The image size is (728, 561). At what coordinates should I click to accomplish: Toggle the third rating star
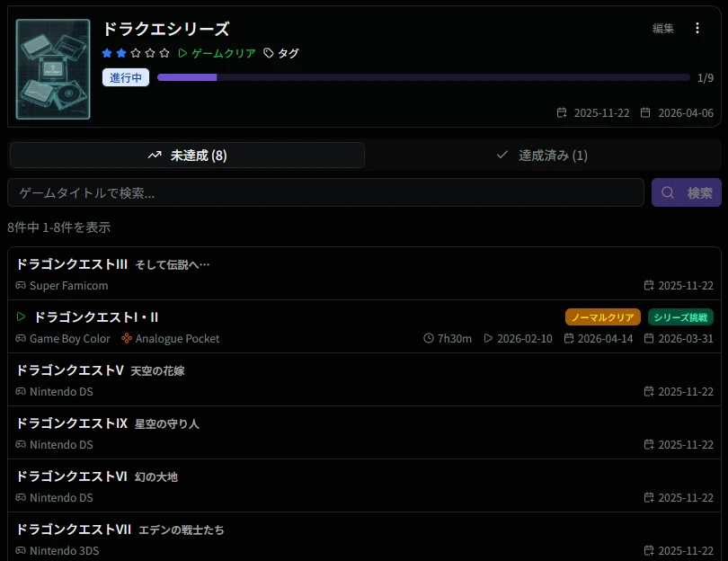point(135,52)
